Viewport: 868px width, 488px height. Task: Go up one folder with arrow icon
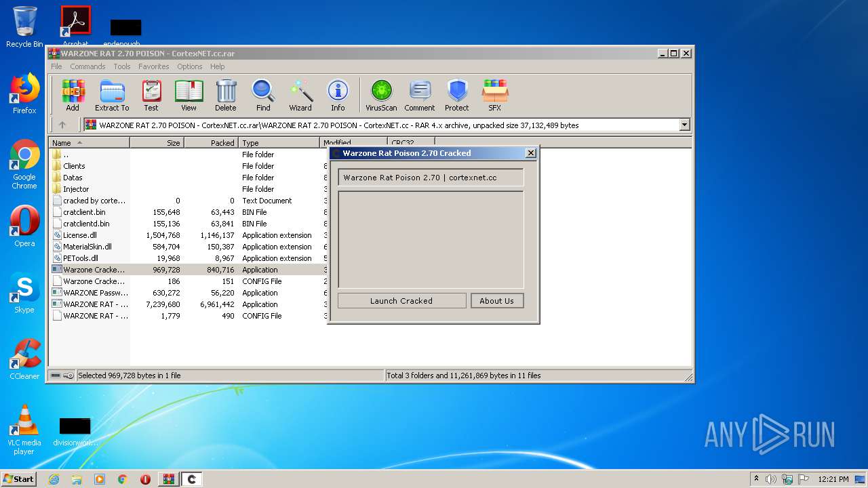[x=62, y=125]
